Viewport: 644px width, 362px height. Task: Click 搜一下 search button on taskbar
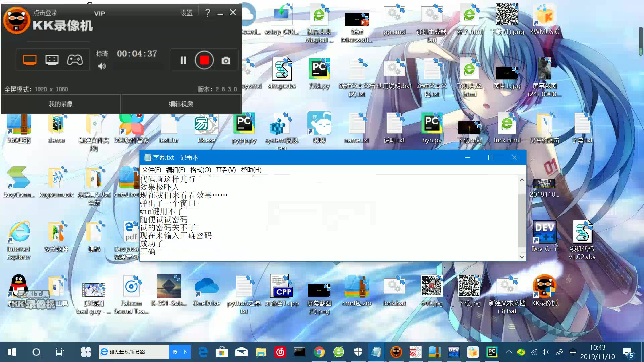(180, 352)
